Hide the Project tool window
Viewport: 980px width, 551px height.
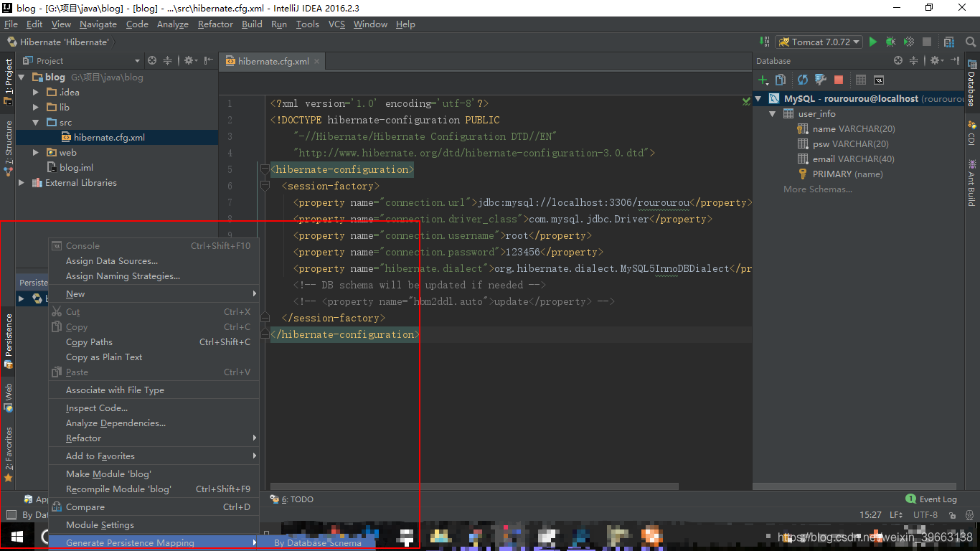pyautogui.click(x=209, y=61)
